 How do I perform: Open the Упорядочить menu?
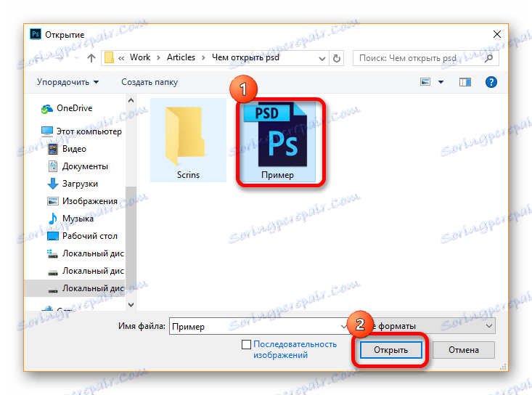pyautogui.click(x=67, y=82)
